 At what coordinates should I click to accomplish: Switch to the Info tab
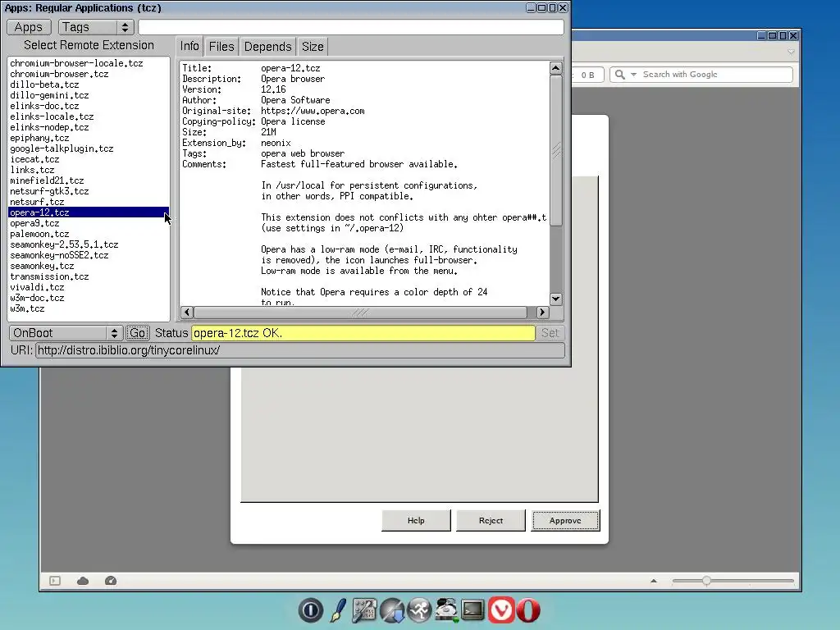[189, 47]
